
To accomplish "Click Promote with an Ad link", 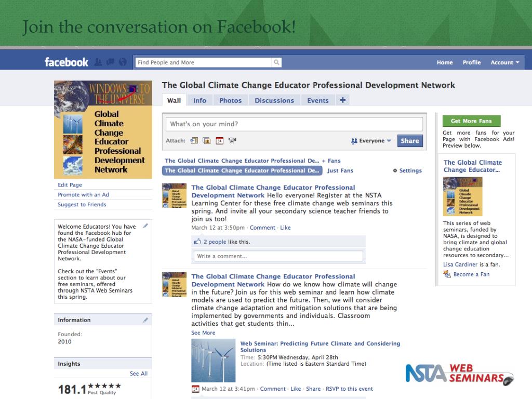I will 84,195.
